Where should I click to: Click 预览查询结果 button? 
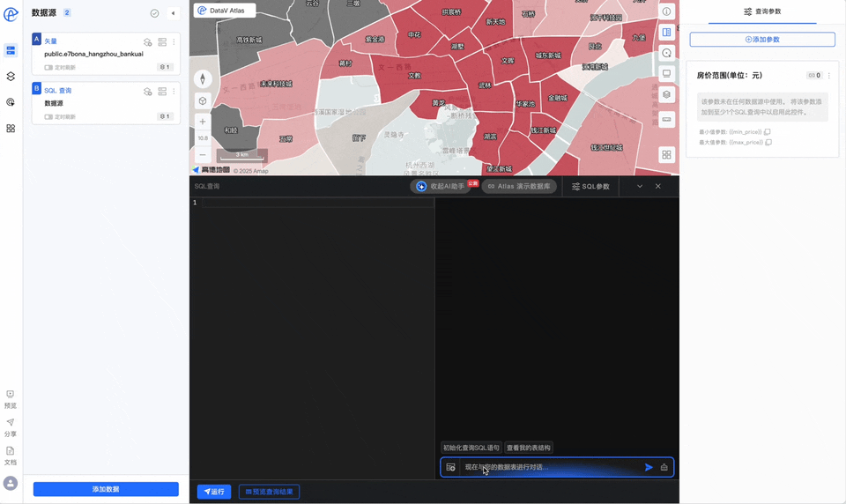[270, 492]
